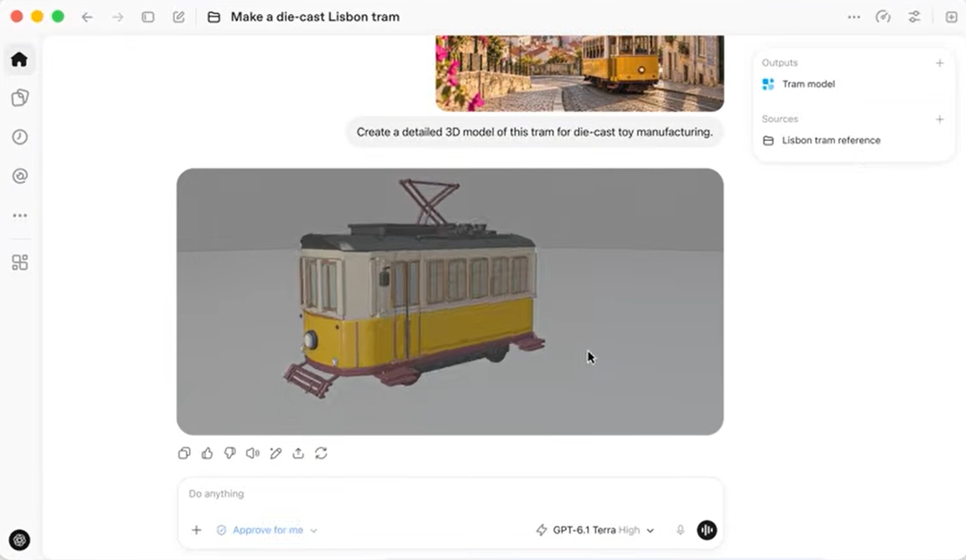Open the Tram model output
Viewport: 966px width, 560px height.
(x=799, y=84)
